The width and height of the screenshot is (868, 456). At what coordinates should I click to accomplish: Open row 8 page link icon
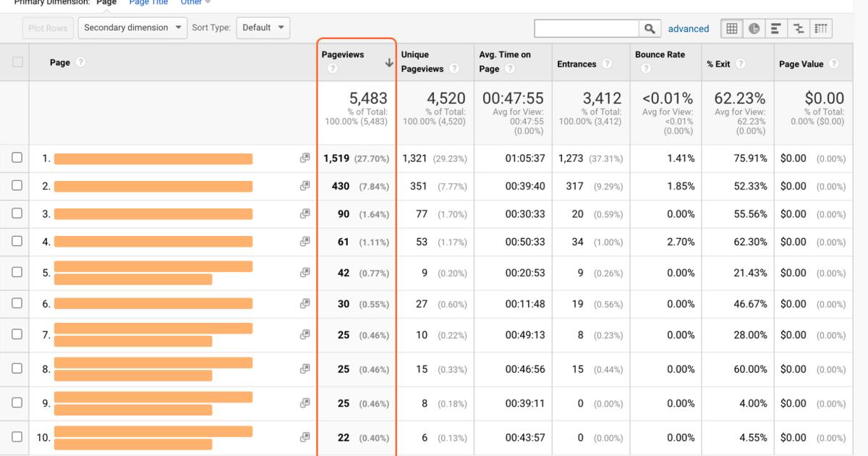pyautogui.click(x=305, y=369)
